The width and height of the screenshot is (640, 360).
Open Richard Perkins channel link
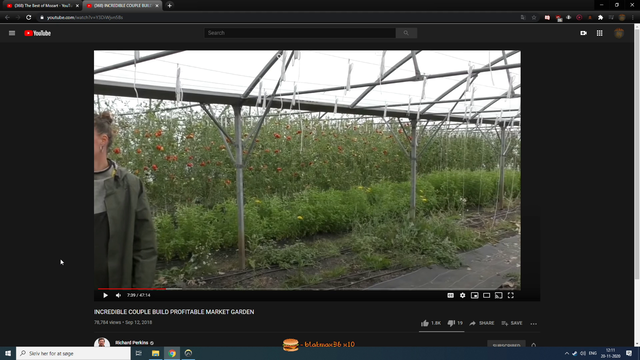[x=131, y=343]
